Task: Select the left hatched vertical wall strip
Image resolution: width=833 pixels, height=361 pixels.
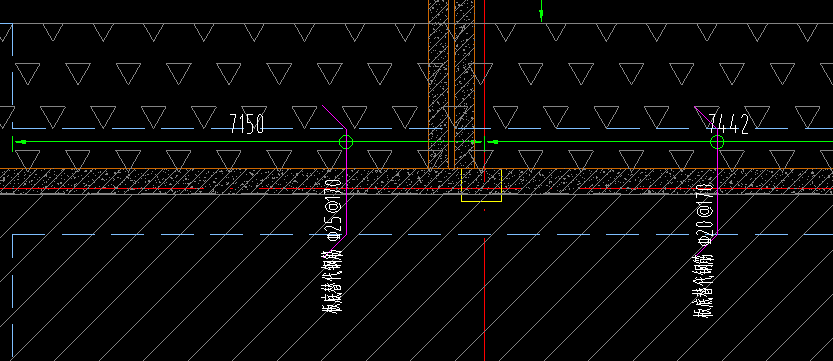Action: (438, 84)
